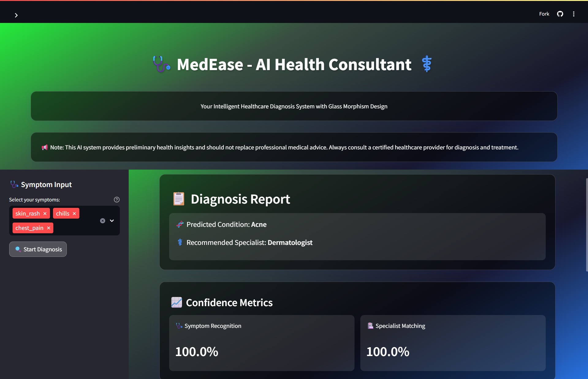Click the stethoscope icon by Symptom Input
This screenshot has height=379, width=588.
pyautogui.click(x=14, y=184)
